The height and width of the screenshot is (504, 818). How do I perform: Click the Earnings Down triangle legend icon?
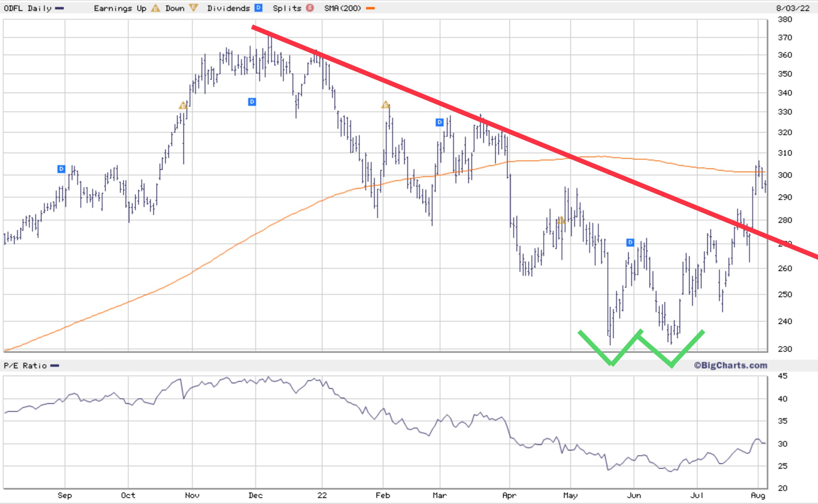[x=193, y=8]
